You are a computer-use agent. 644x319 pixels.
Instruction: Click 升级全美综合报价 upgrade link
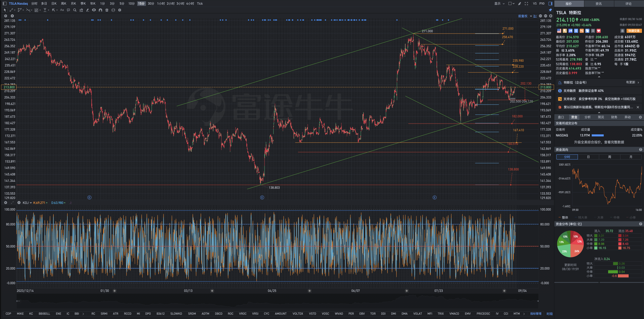click(x=599, y=142)
